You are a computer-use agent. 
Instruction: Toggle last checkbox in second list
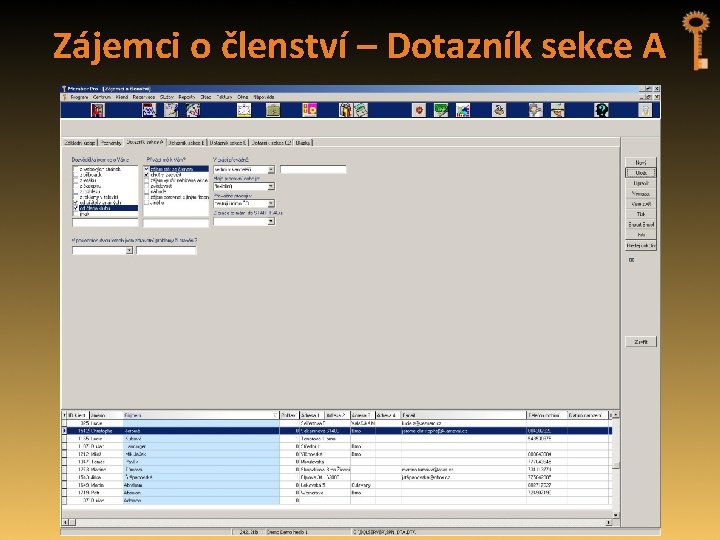click(147, 202)
